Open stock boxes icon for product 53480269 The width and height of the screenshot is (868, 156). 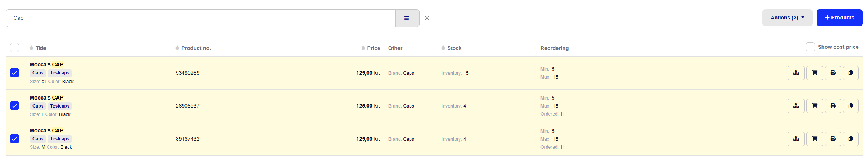coord(796,73)
